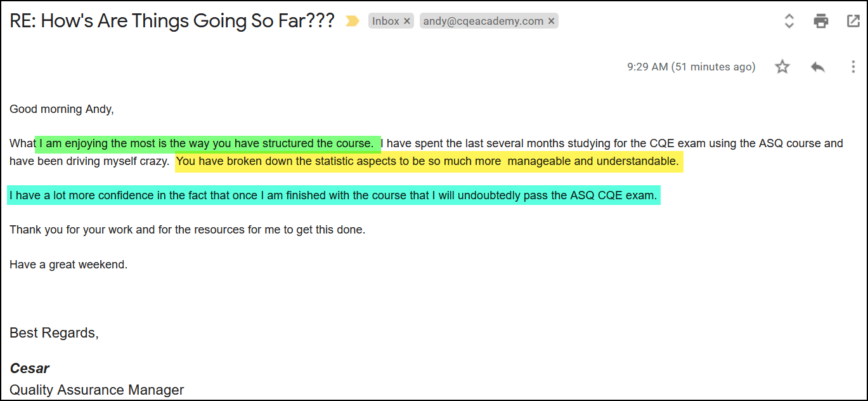Click the "Good morning Andy" greeting
The height and width of the screenshot is (401, 868).
tap(62, 109)
